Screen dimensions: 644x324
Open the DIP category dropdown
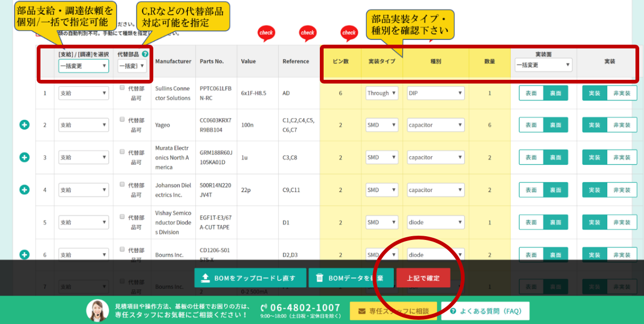pos(436,93)
